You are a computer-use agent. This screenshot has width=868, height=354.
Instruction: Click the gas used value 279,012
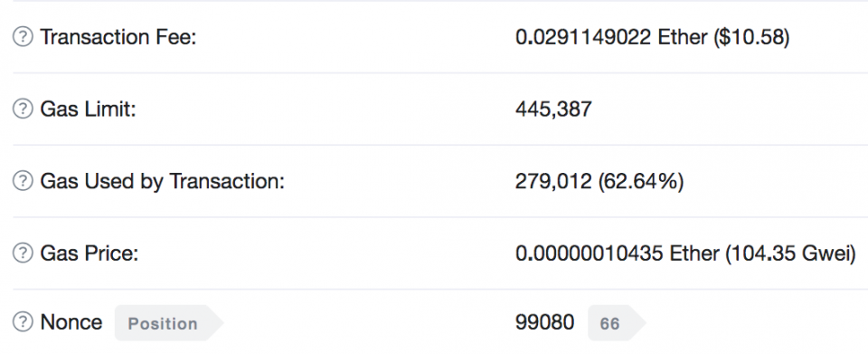tap(553, 182)
